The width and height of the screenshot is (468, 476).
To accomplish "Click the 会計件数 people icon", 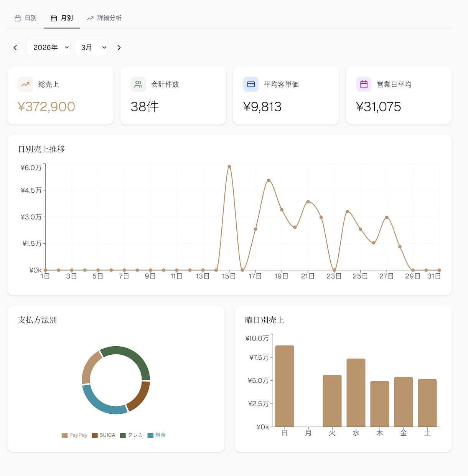I will [138, 84].
